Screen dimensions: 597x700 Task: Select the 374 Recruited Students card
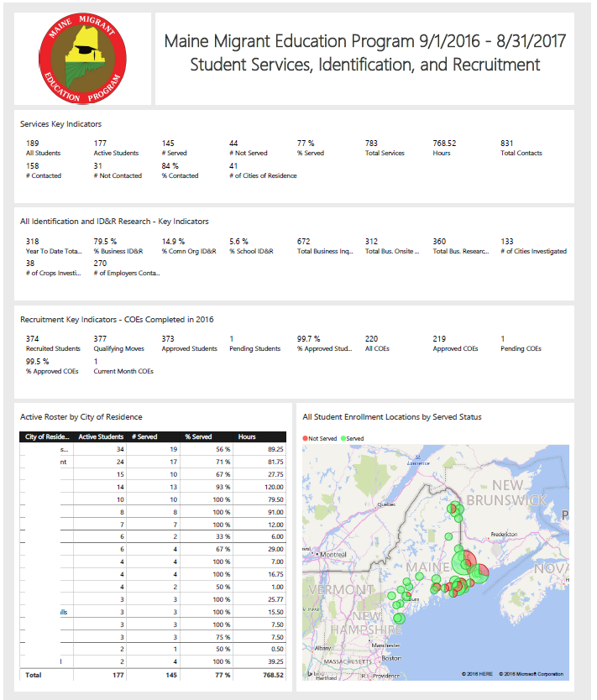[53, 343]
